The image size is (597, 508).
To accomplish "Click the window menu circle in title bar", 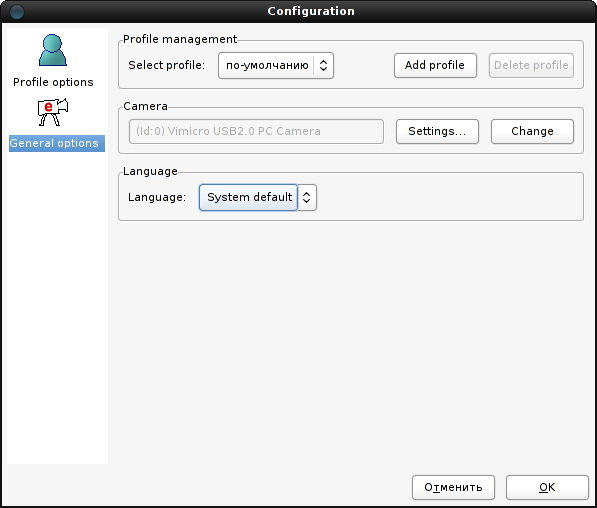I will [17, 12].
